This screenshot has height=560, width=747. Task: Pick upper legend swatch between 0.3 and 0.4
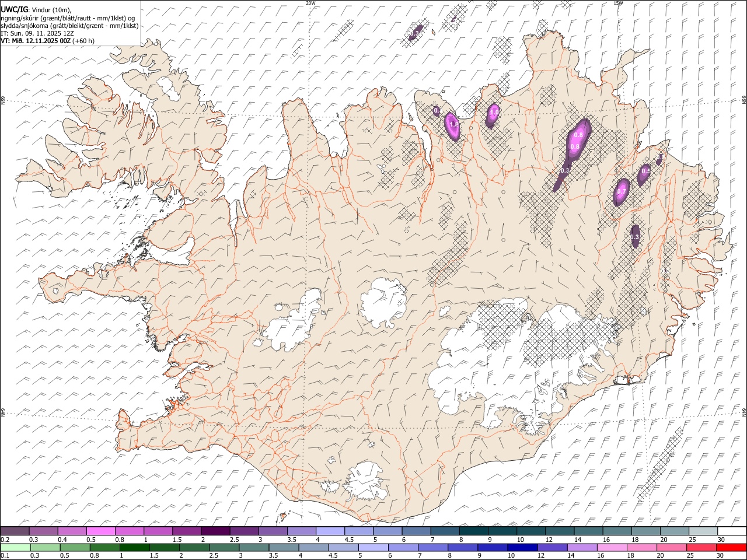pyautogui.click(x=44, y=531)
